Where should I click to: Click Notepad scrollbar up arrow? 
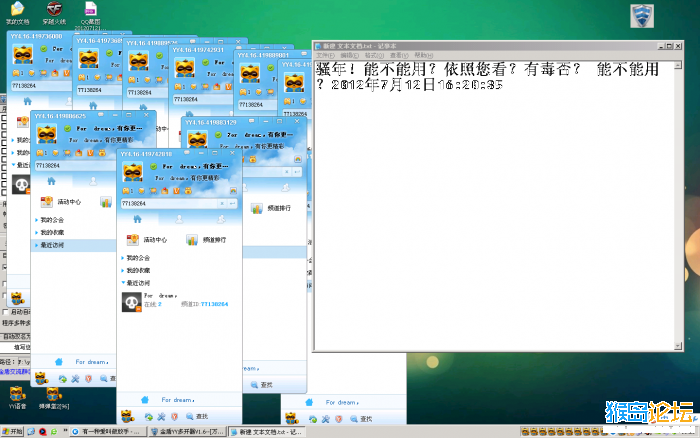678,65
